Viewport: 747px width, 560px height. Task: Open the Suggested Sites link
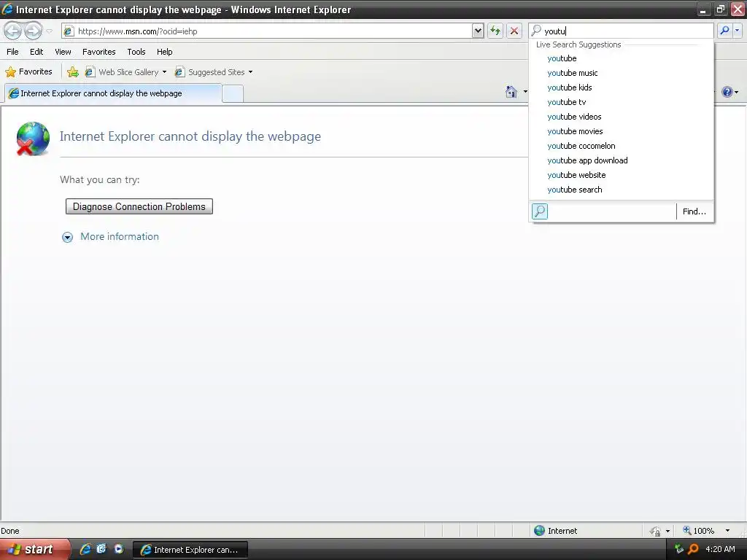[210, 72]
